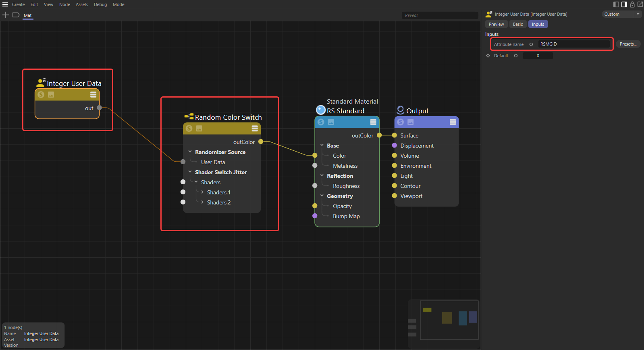
Task: Open the hamburger menu in the node editor
Action: pos(5,4)
